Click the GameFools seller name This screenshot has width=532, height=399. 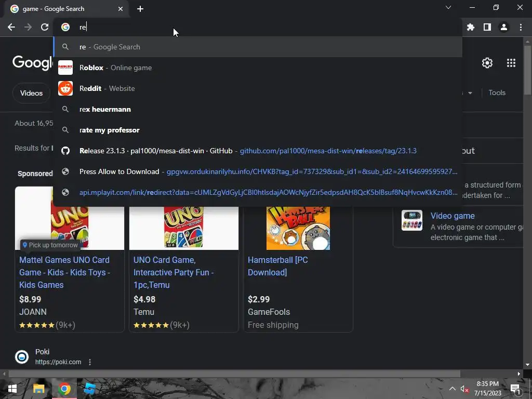coord(269,312)
